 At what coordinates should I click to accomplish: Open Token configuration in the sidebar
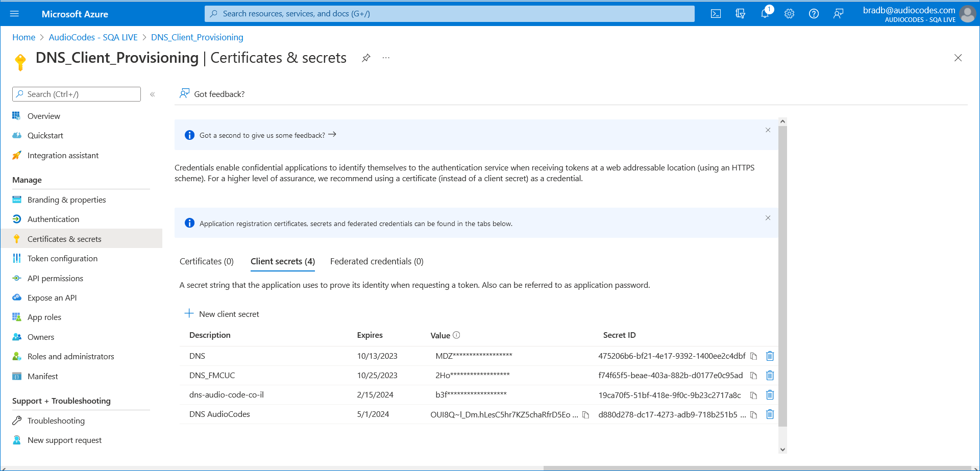(x=62, y=258)
